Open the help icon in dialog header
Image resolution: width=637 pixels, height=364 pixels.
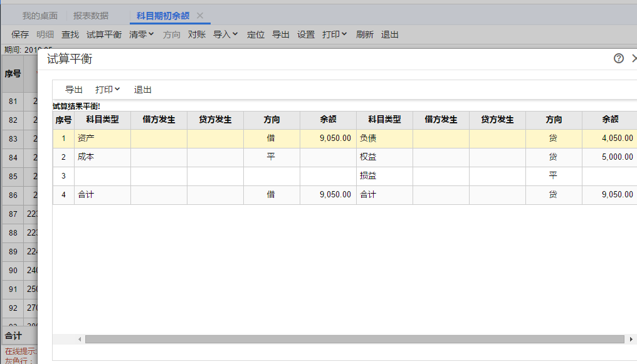pos(619,58)
